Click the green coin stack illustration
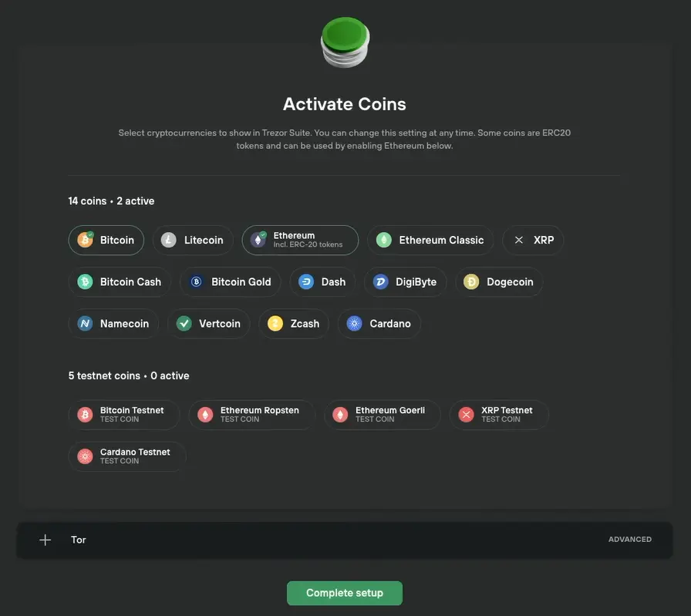The image size is (691, 616). 345,42
